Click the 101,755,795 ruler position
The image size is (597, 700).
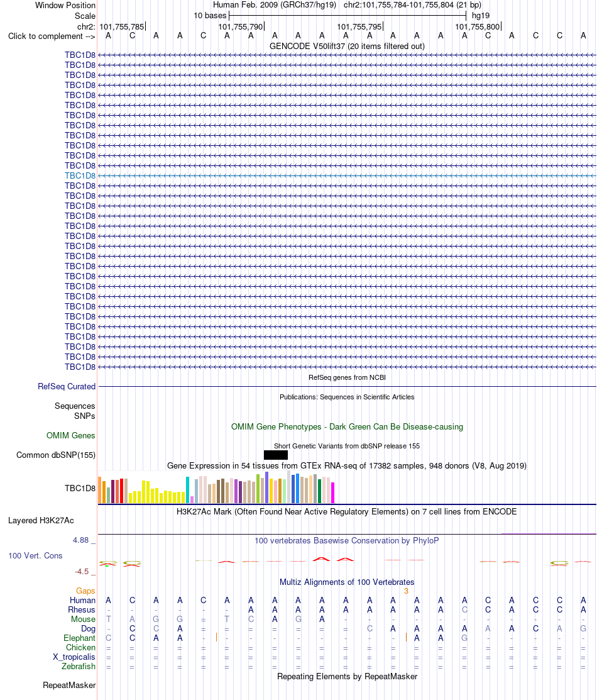coord(359,27)
